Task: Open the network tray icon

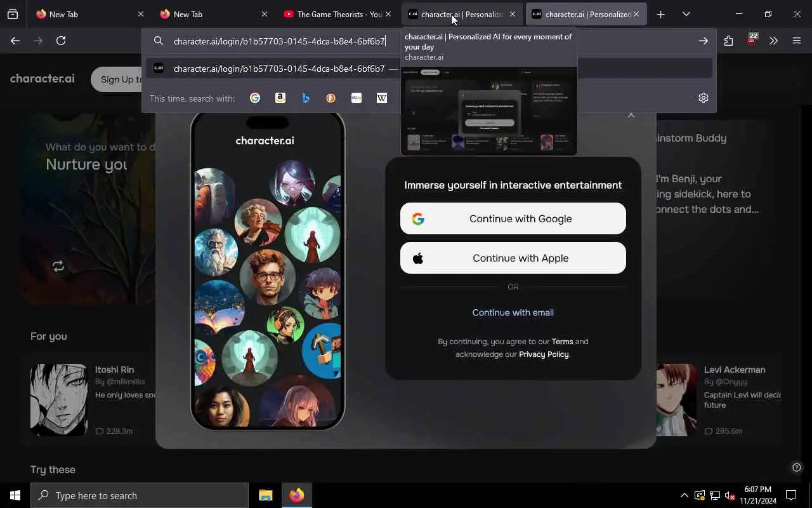Action: pyautogui.click(x=715, y=495)
